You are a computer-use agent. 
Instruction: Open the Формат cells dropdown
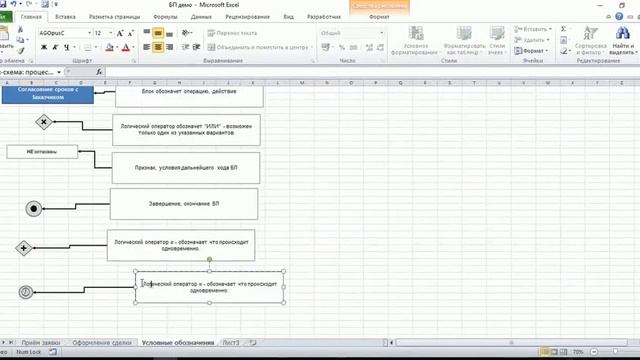pyautogui.click(x=530, y=51)
